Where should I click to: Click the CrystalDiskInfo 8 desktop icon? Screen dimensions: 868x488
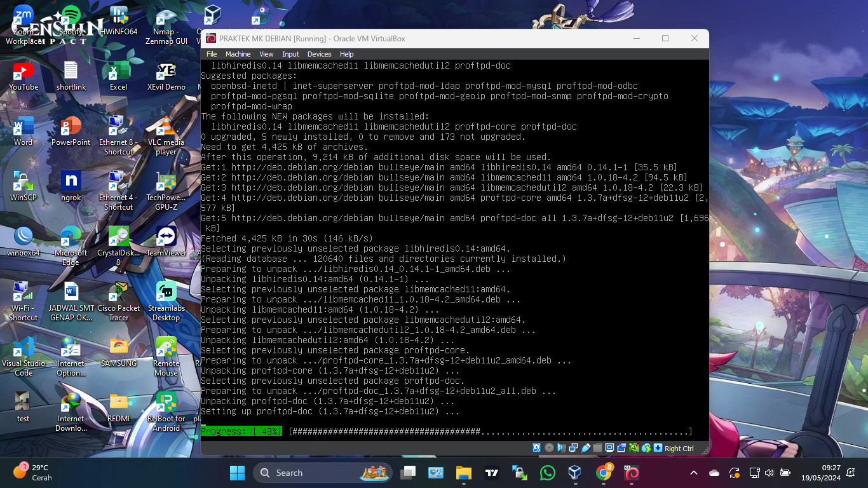point(118,246)
